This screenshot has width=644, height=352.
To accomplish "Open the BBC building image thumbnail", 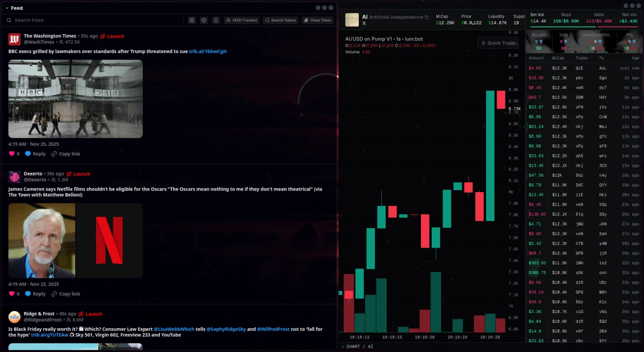I will (x=76, y=99).
